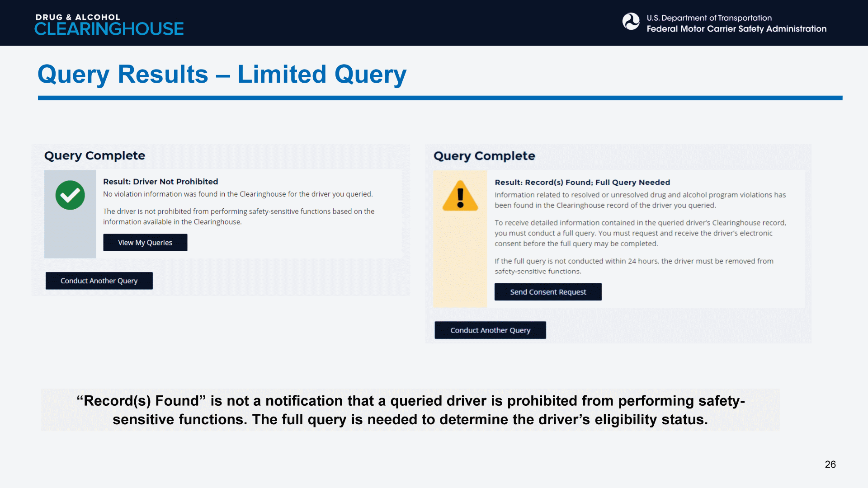Click Federal Motor Carrier Safety Administration text
The height and width of the screenshot is (488, 868).
click(x=736, y=29)
